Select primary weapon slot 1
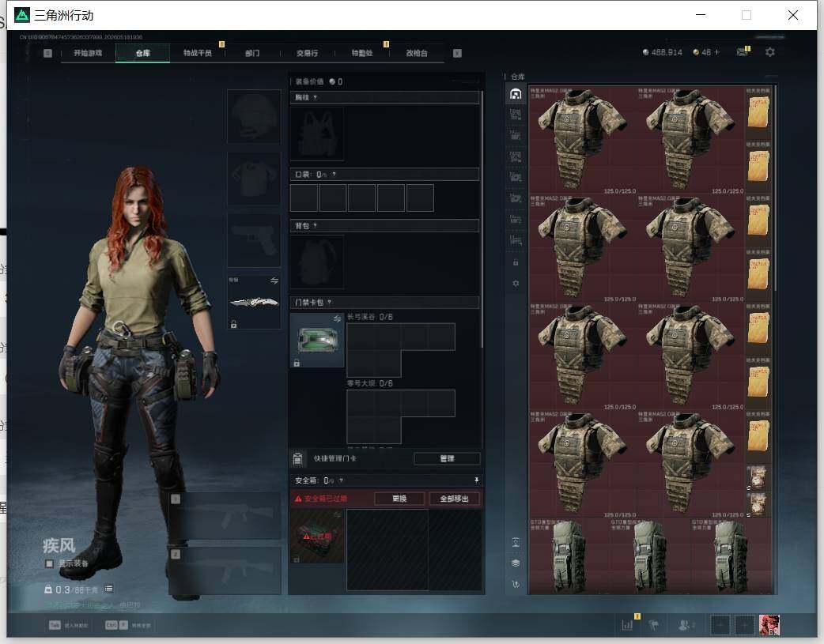Viewport: 824px width, 644px height. pos(225,516)
